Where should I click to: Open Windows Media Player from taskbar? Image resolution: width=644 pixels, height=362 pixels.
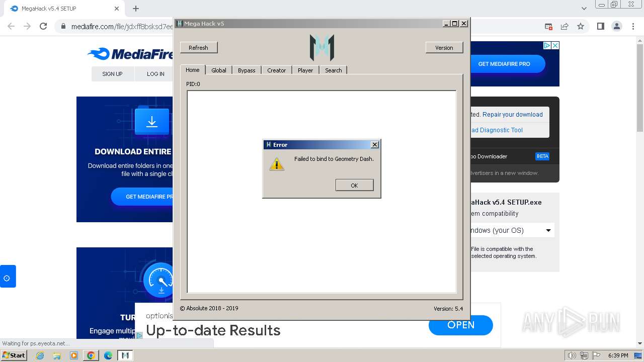(74, 355)
